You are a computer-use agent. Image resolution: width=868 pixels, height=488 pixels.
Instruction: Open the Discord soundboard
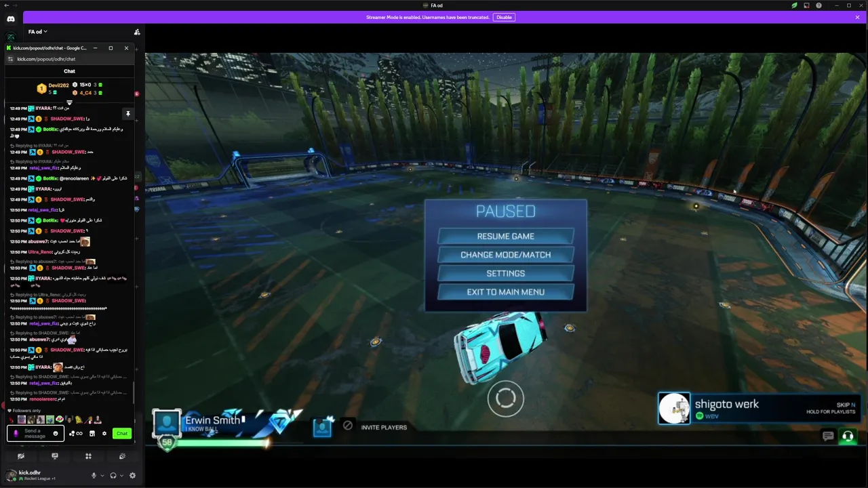pos(122,456)
